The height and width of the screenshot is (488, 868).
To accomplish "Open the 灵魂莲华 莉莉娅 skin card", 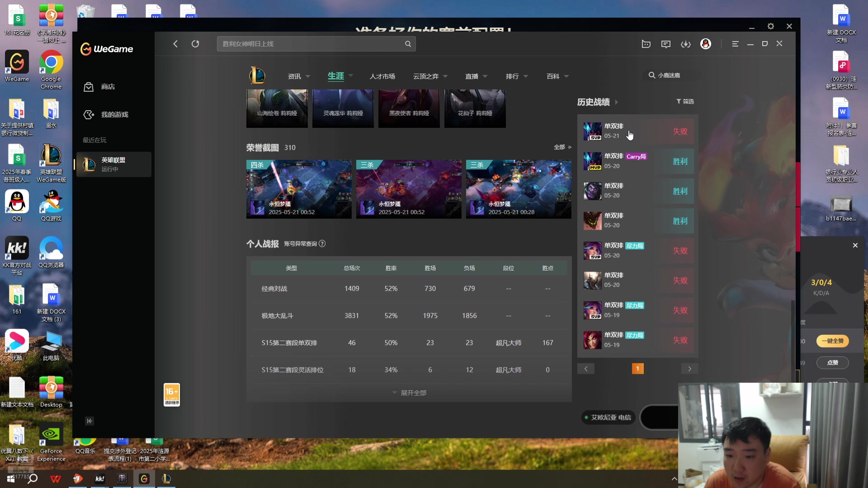I will [x=343, y=108].
